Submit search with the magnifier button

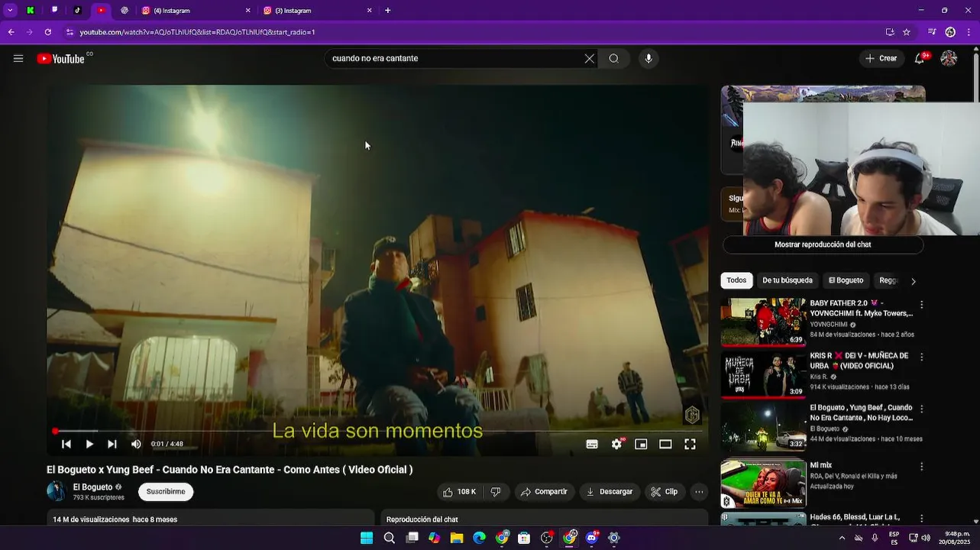point(613,59)
